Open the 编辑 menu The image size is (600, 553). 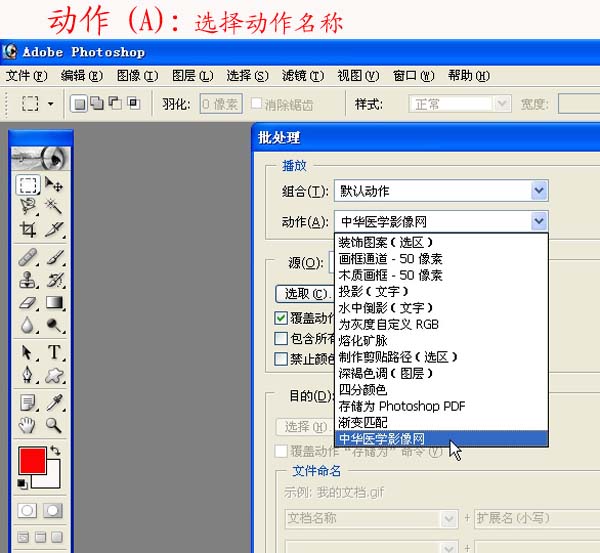(82, 76)
